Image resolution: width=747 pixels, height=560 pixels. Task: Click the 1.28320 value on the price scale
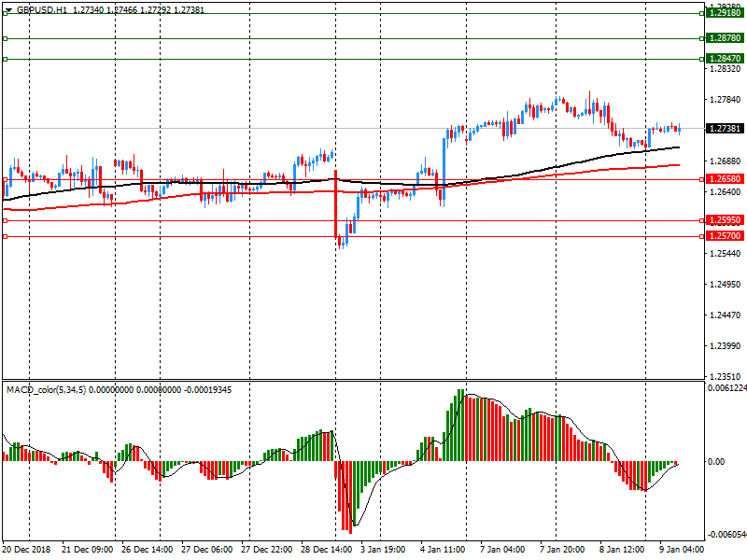point(725,69)
